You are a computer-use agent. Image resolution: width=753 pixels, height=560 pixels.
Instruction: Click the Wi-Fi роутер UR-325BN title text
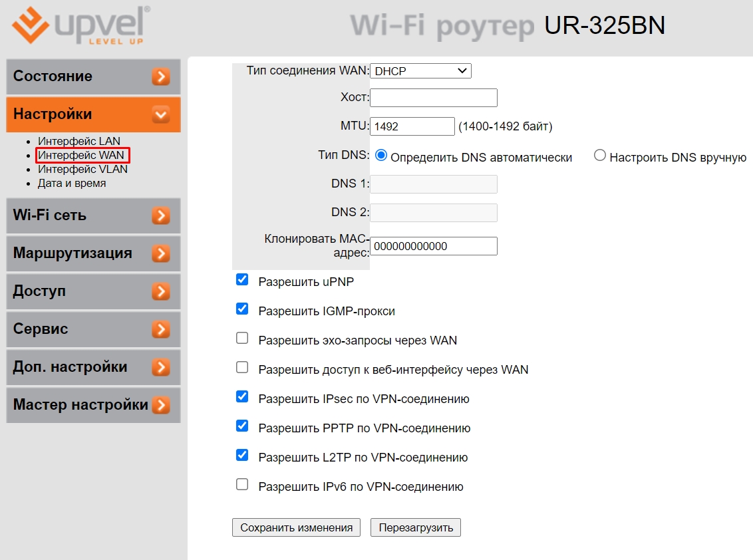[508, 26]
